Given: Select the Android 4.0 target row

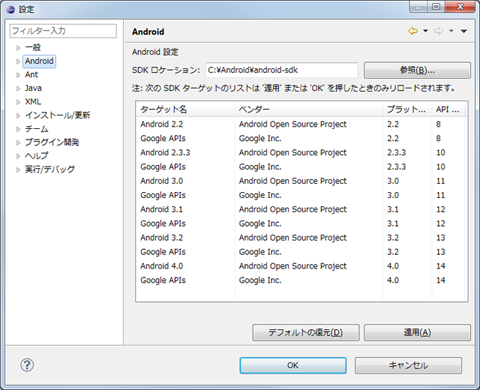Looking at the screenshot, I should pyautogui.click(x=301, y=266).
